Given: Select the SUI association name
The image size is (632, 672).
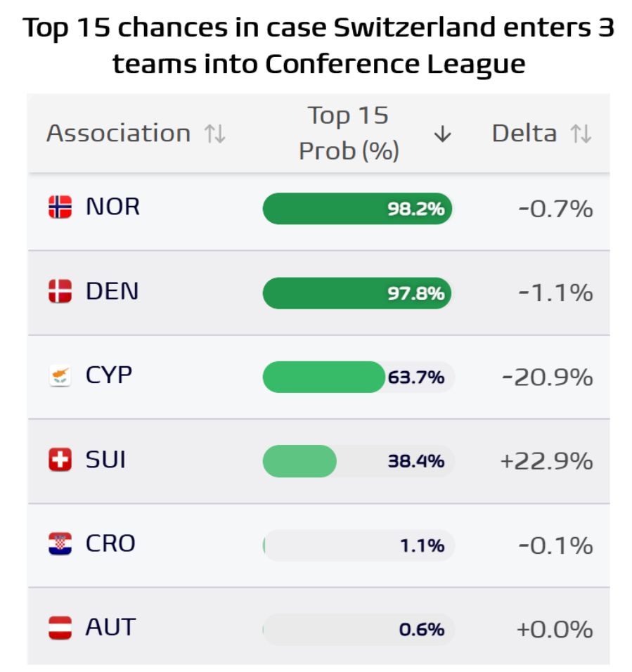Looking at the screenshot, I should [105, 460].
